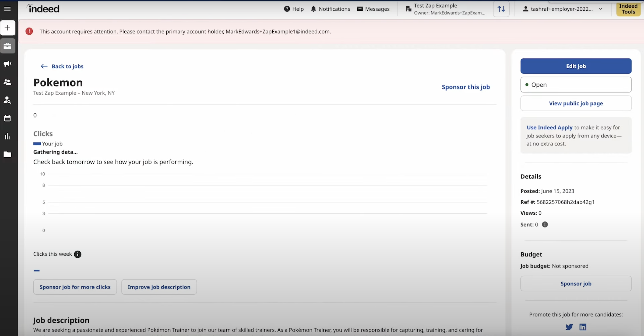Click the Sponsor job button under Budget
Image resolution: width=644 pixels, height=336 pixels.
pos(576,284)
